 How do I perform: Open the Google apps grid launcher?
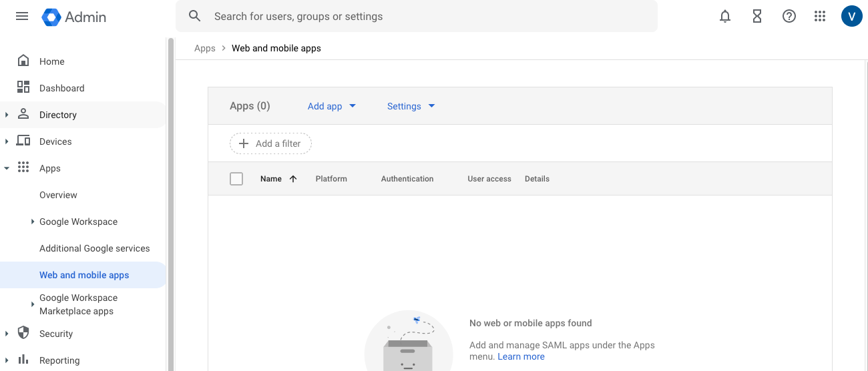point(821,17)
